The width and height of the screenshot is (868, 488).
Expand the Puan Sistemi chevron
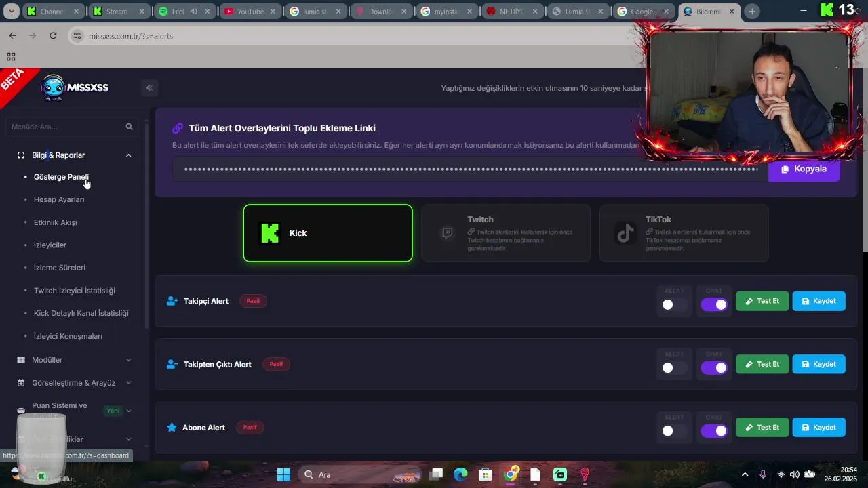point(128,411)
